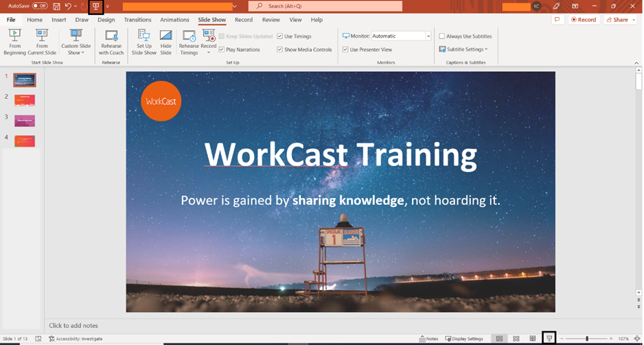Screen dimensions: 644x345
Task: Open Ribbon Display Options icon
Action: (x=575, y=6)
